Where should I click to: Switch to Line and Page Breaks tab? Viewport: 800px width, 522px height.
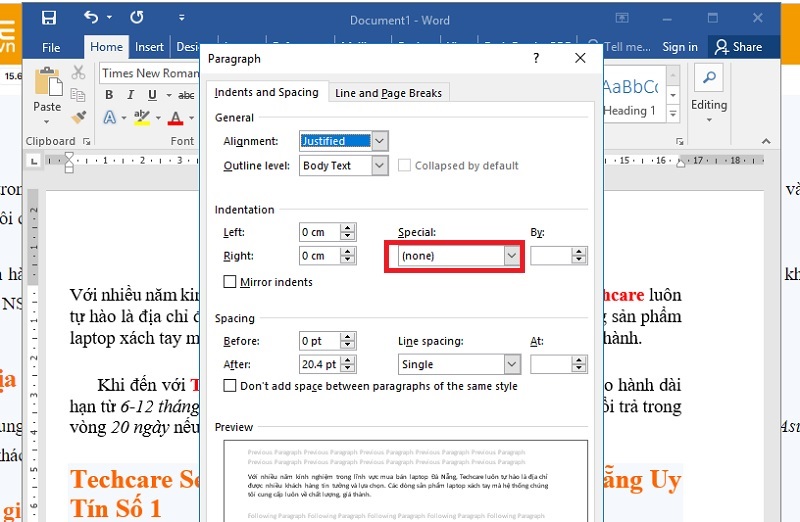388,93
